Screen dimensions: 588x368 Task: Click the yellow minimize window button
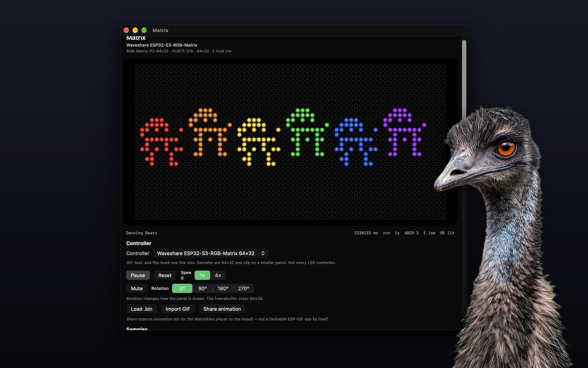pos(135,30)
